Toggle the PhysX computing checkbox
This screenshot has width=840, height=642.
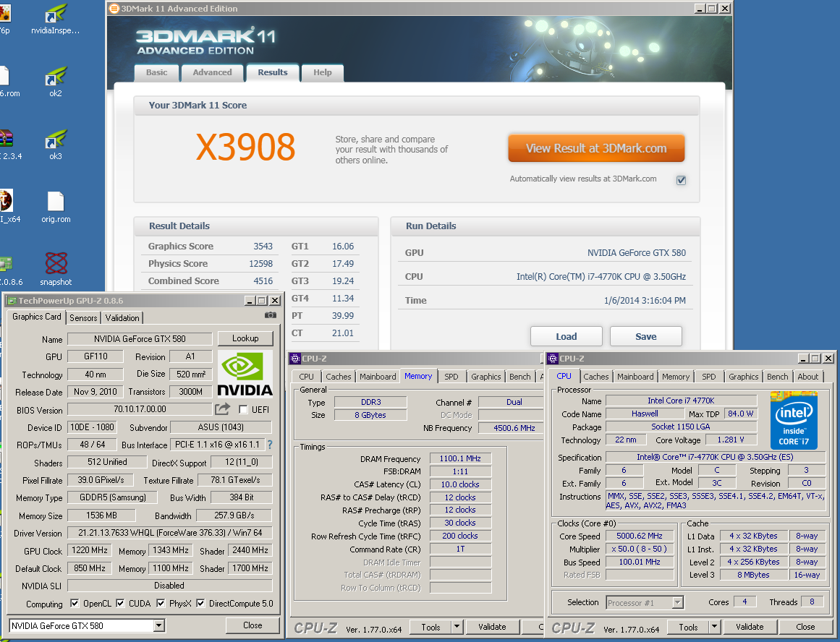(x=161, y=603)
